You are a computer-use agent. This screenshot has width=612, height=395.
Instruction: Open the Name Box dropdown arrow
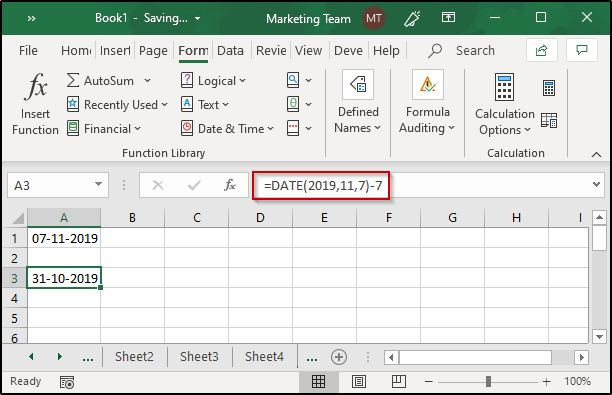(x=98, y=184)
